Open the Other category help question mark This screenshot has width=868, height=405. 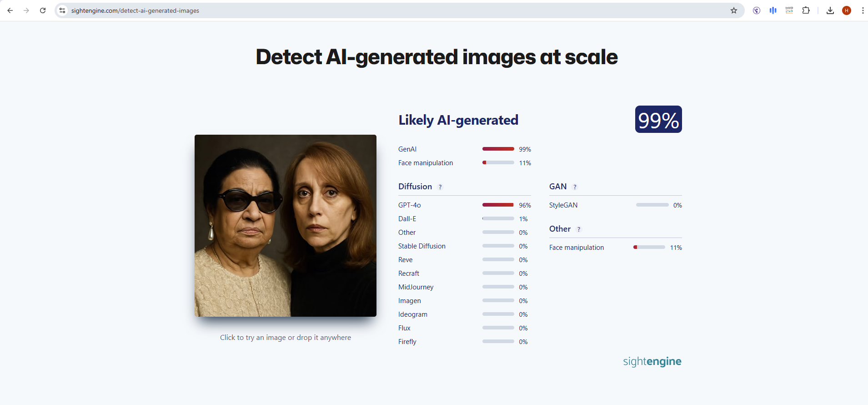(x=579, y=229)
